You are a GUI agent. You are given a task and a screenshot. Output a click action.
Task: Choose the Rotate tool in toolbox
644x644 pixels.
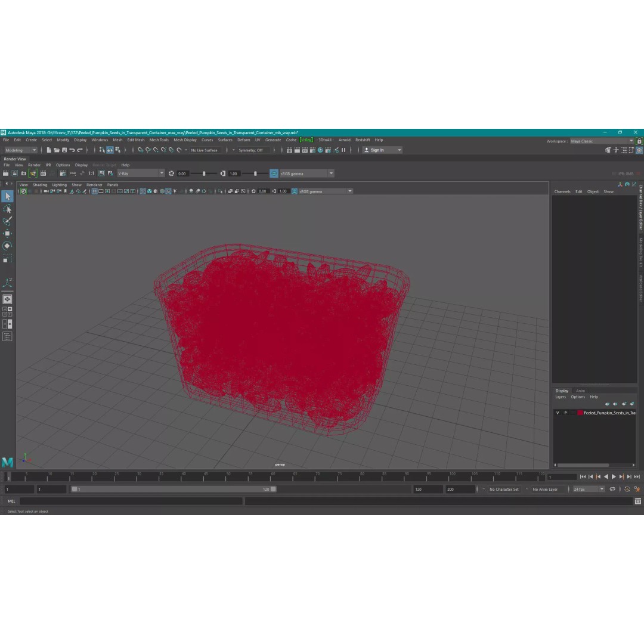[x=7, y=246]
